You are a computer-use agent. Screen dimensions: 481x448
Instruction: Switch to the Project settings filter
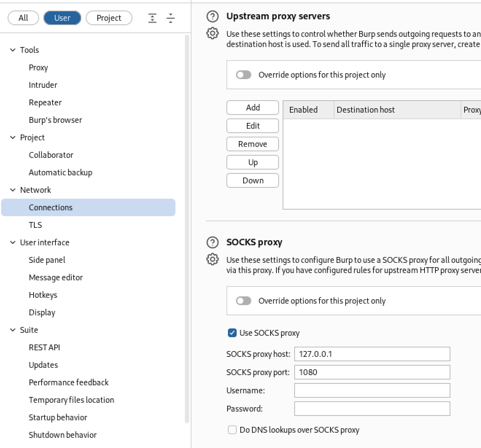click(109, 18)
